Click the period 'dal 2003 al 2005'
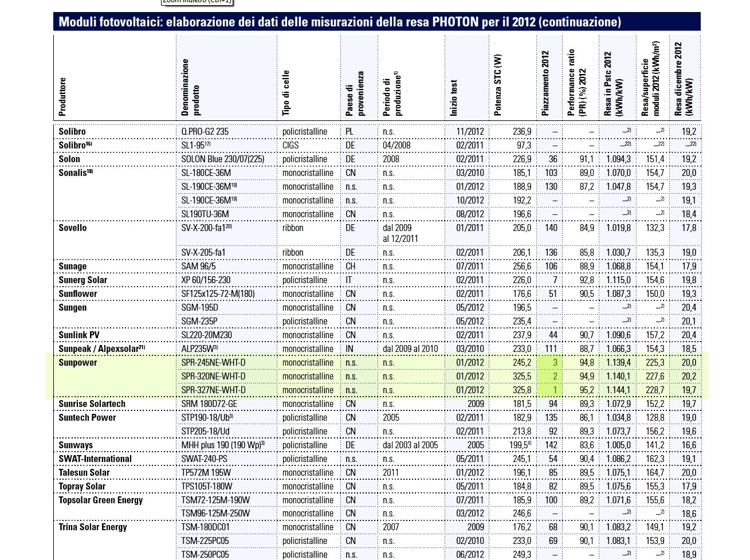 click(x=410, y=445)
